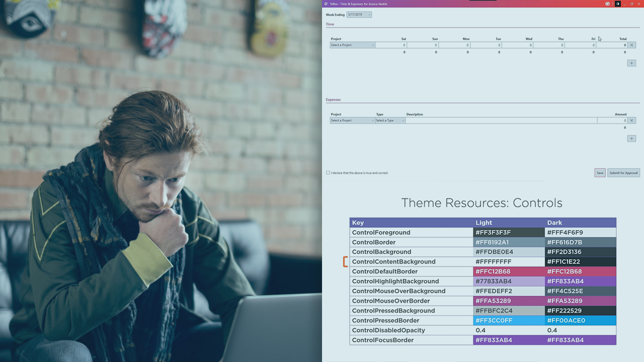Click the TeRex app icon in title bar
This screenshot has height=362, width=644.
326,4
